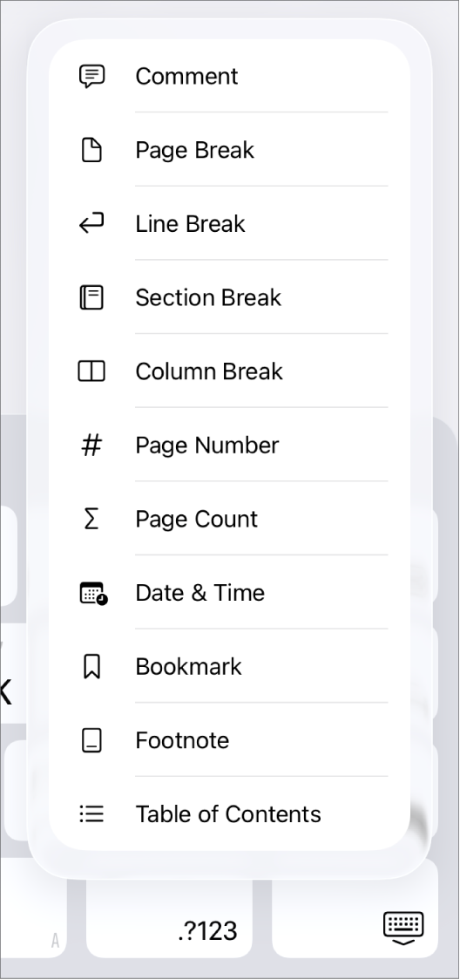The height and width of the screenshot is (980, 460).
Task: Tap the Date & Time calendar icon
Action: [x=93, y=593]
